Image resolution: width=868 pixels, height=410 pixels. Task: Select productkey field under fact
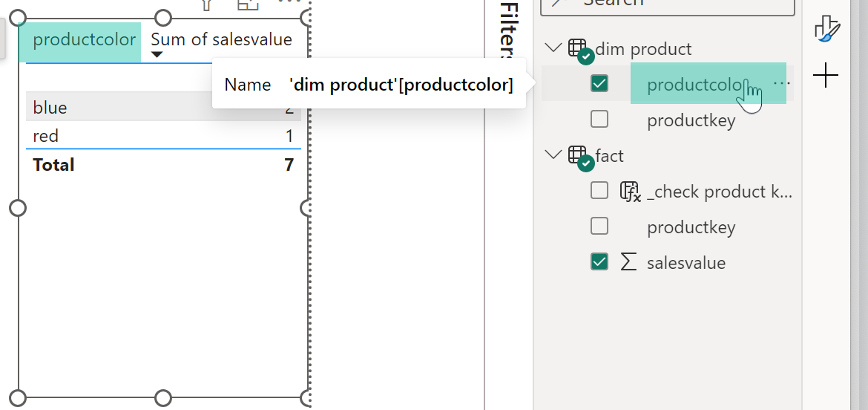pos(691,227)
